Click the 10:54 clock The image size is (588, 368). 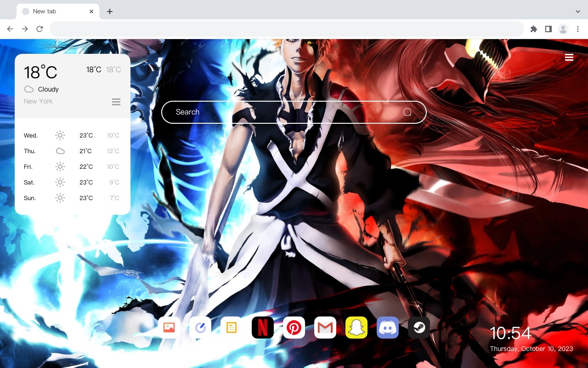pos(510,333)
